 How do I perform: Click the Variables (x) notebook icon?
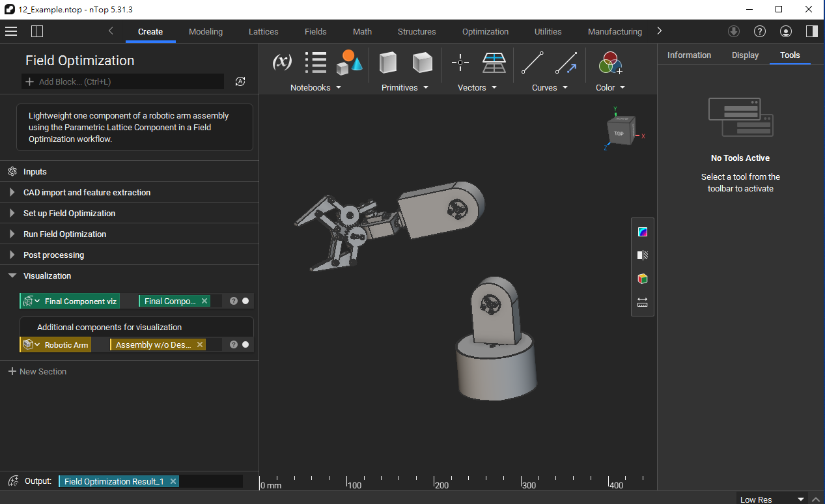pos(281,63)
